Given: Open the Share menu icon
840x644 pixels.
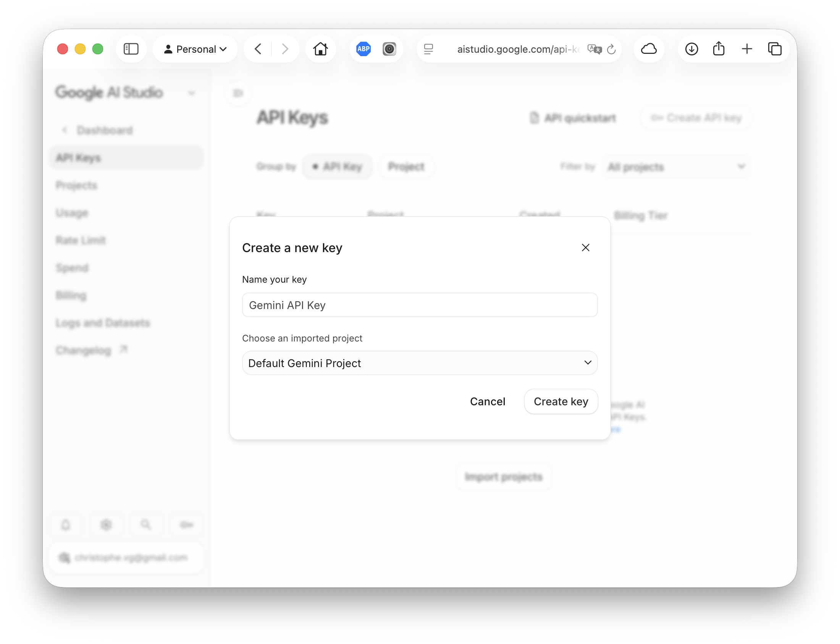Looking at the screenshot, I should [719, 49].
